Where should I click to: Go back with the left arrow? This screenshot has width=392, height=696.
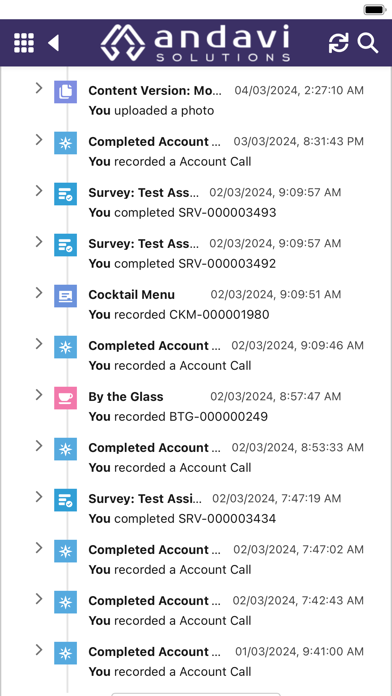point(54,43)
